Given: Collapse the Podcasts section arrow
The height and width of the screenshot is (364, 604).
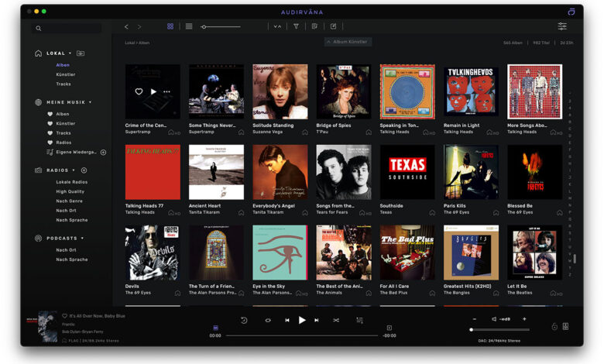Looking at the screenshot, I should click(82, 238).
